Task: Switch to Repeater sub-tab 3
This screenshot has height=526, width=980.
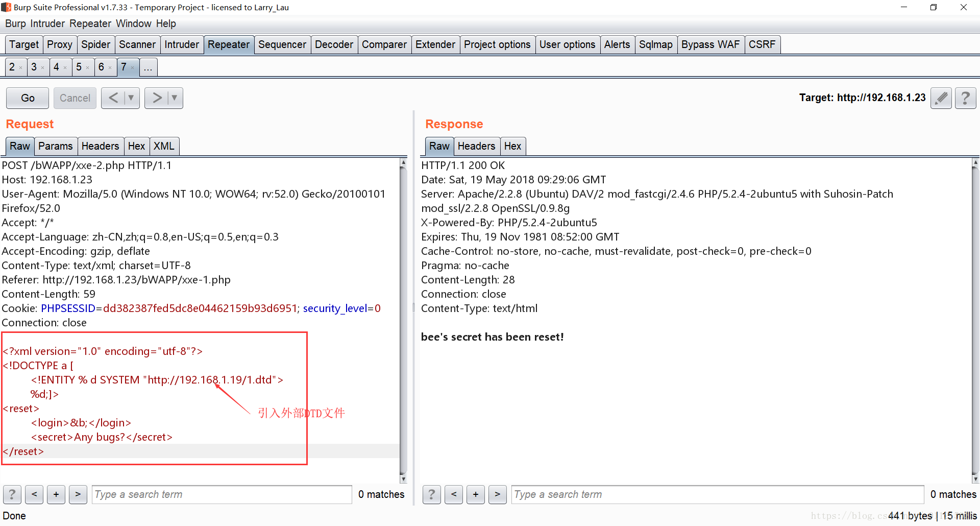Action: 34,67
